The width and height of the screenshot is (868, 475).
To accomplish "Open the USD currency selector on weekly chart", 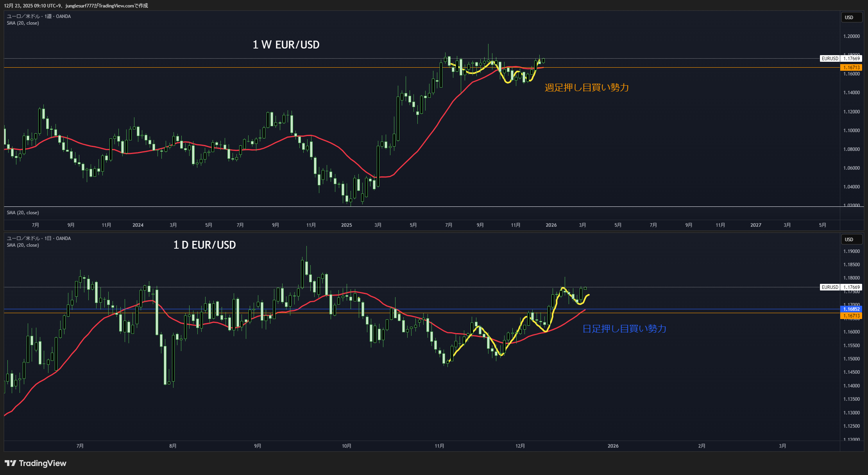I will tap(851, 18).
